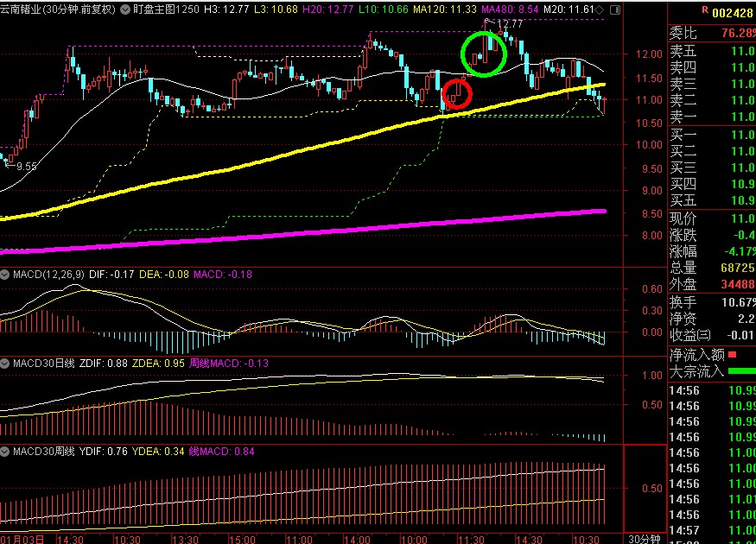Click the YDIF: 0.76 value
The width and height of the screenshot is (756, 544).
(103, 452)
